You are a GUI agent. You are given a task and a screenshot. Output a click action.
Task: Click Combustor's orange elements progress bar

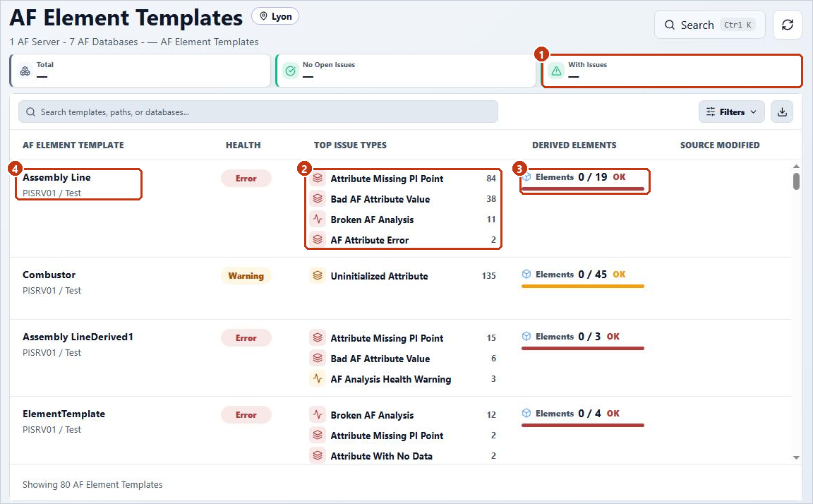[583, 286]
